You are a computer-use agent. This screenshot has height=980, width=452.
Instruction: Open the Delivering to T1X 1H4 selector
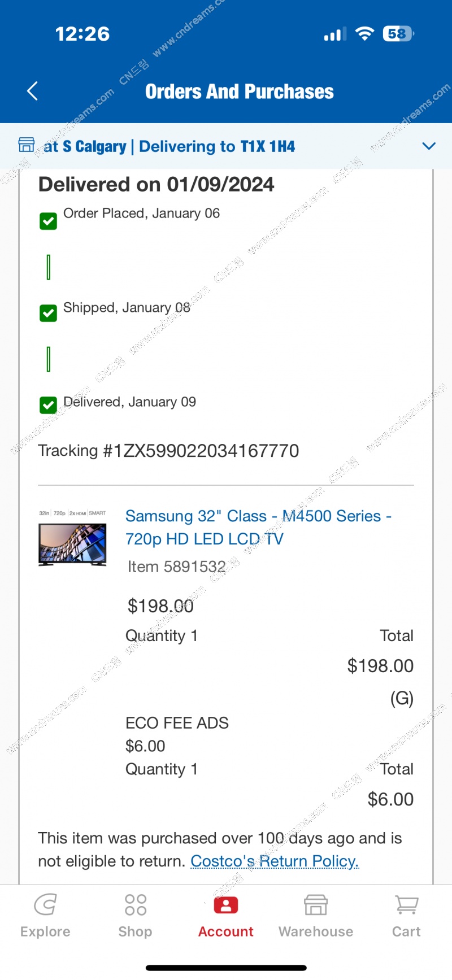(x=217, y=147)
